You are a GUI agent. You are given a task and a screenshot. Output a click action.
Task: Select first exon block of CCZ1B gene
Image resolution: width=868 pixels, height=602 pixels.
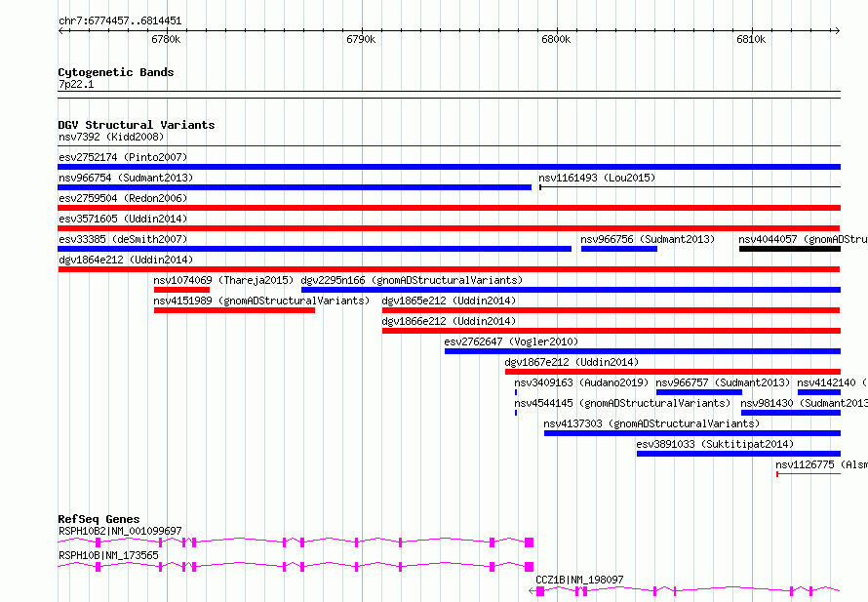(540, 591)
